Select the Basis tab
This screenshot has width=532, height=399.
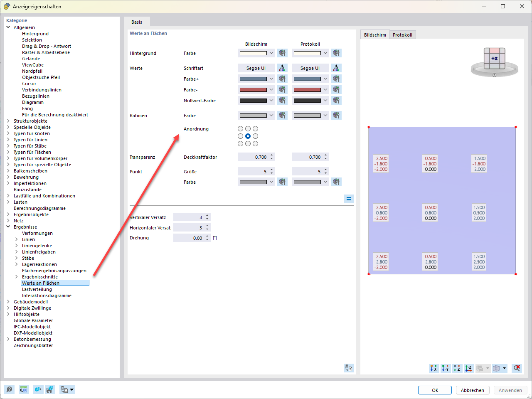click(x=137, y=22)
